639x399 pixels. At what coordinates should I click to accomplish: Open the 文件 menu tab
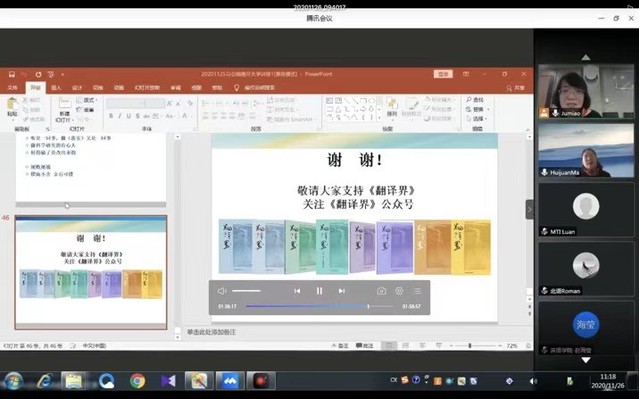point(12,88)
